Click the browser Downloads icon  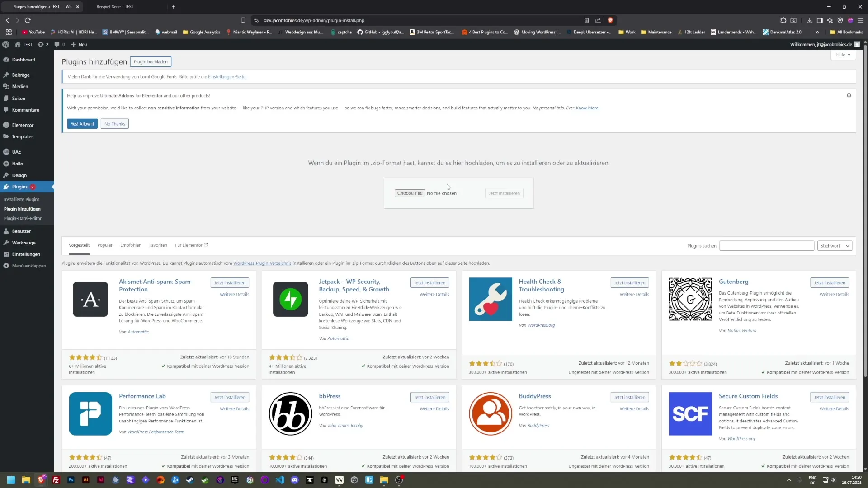[809, 20]
